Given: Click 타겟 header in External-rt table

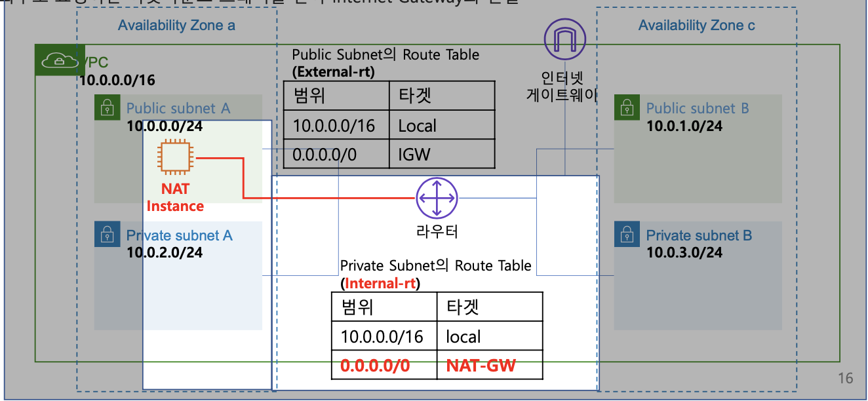Looking at the screenshot, I should point(441,96).
